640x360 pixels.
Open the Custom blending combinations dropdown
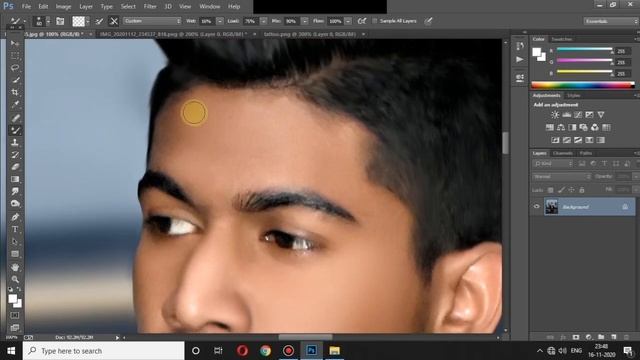(152, 21)
